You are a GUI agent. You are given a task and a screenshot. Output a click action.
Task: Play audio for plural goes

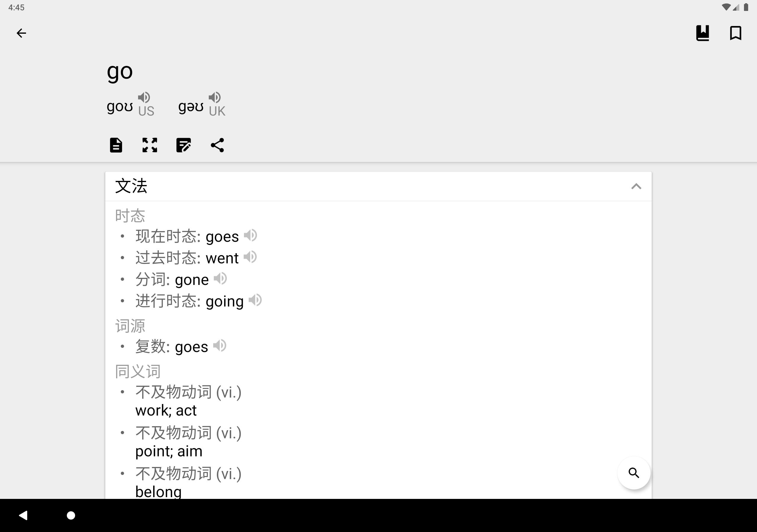[220, 346]
